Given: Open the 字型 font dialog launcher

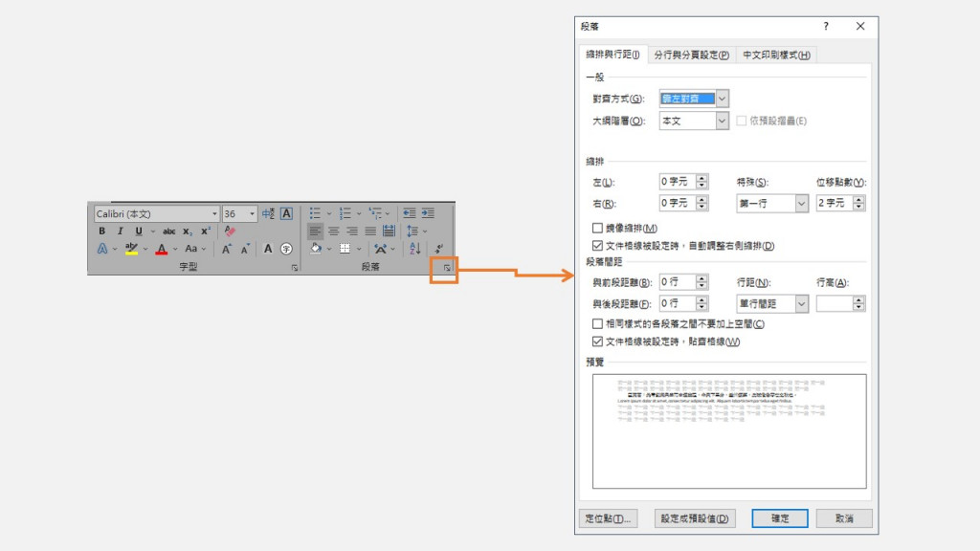Looking at the screenshot, I should (295, 268).
